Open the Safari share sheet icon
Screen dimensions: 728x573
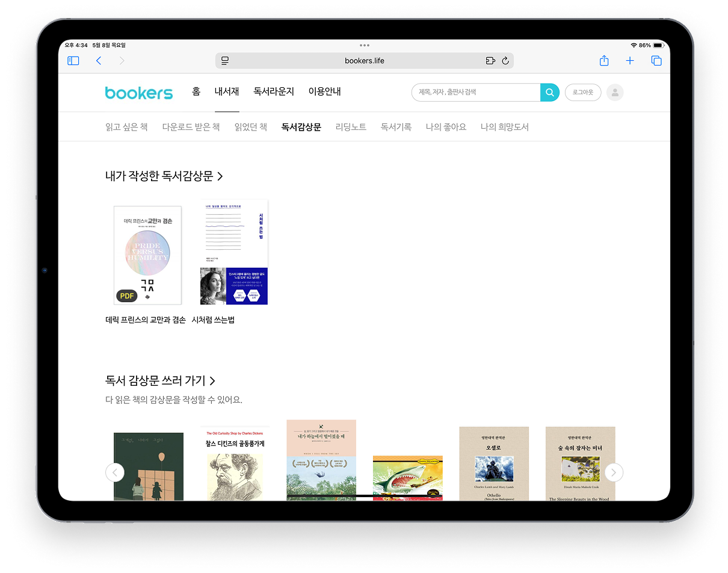[604, 61]
